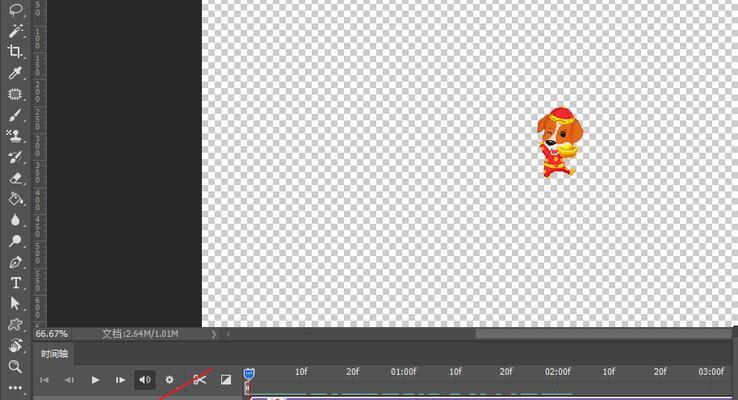Select the Eraser tool
Viewport: 738px width, 400px height.
(15, 178)
